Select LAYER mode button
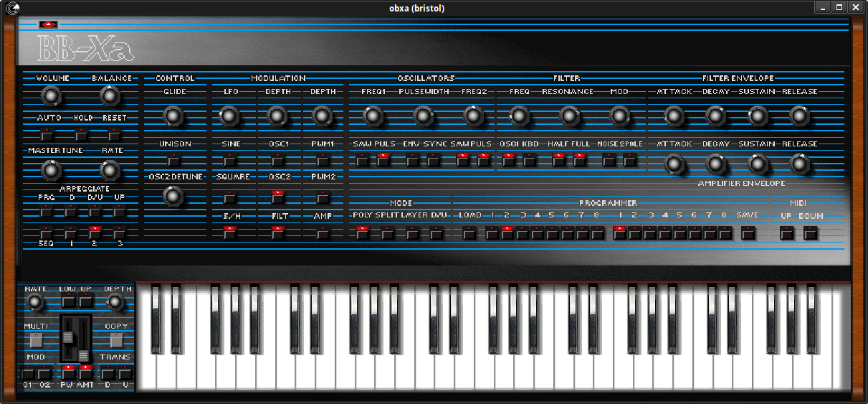The image size is (868, 404). (x=412, y=232)
